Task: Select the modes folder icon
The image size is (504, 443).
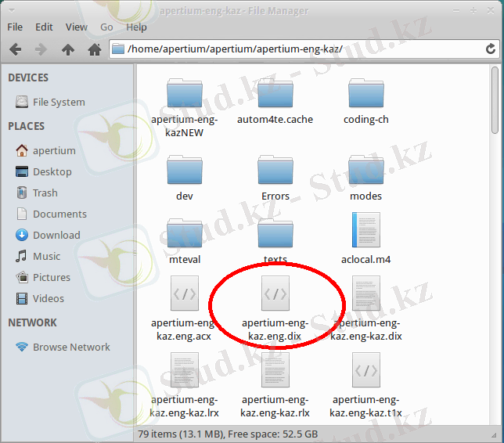Action: click(x=365, y=170)
